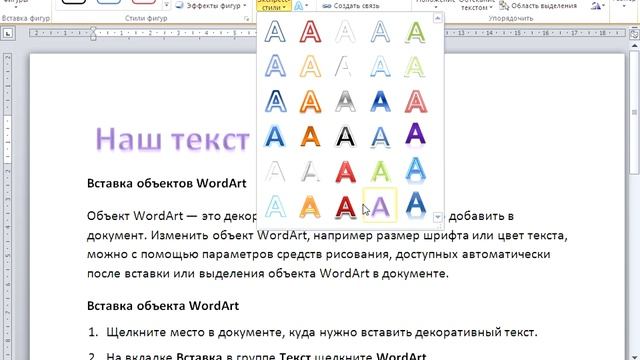Expand more WordArt styles with the gallery's down arrow

coord(438,217)
